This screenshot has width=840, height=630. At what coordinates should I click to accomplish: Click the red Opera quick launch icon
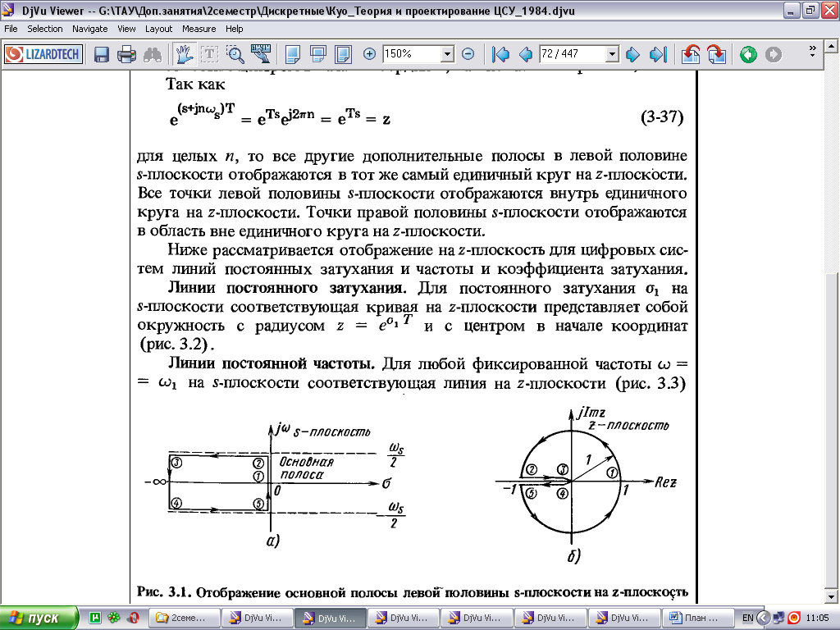[134, 618]
